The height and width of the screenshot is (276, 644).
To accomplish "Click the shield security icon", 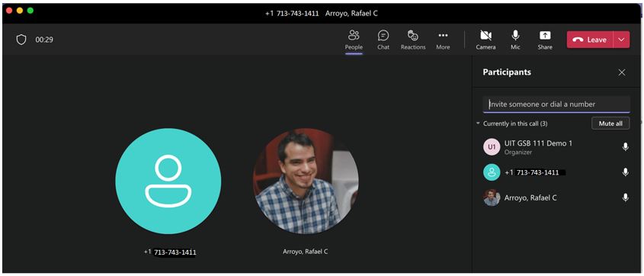I will (21, 40).
